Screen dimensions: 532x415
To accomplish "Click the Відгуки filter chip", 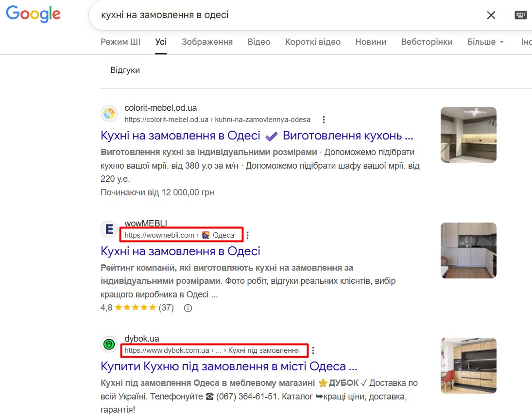I will pyautogui.click(x=125, y=70).
